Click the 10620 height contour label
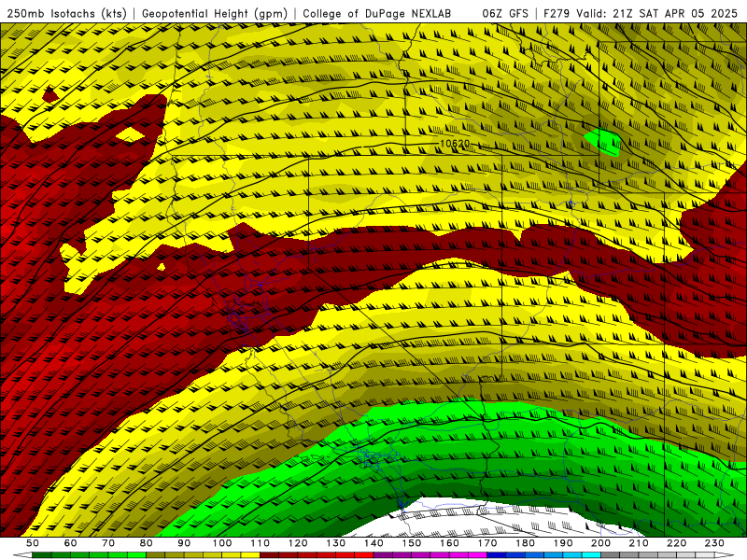Viewport: 747px width, 560px height. (455, 144)
